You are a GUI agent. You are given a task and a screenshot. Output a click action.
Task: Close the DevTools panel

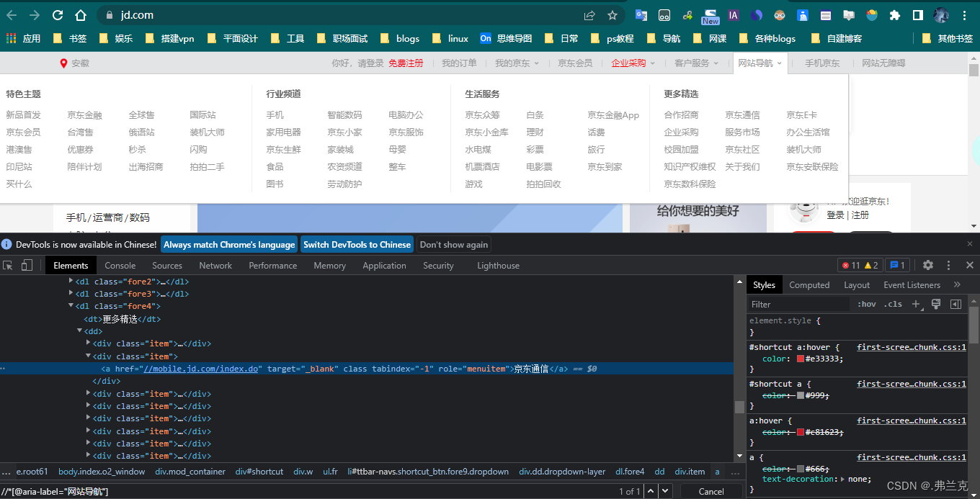970,266
